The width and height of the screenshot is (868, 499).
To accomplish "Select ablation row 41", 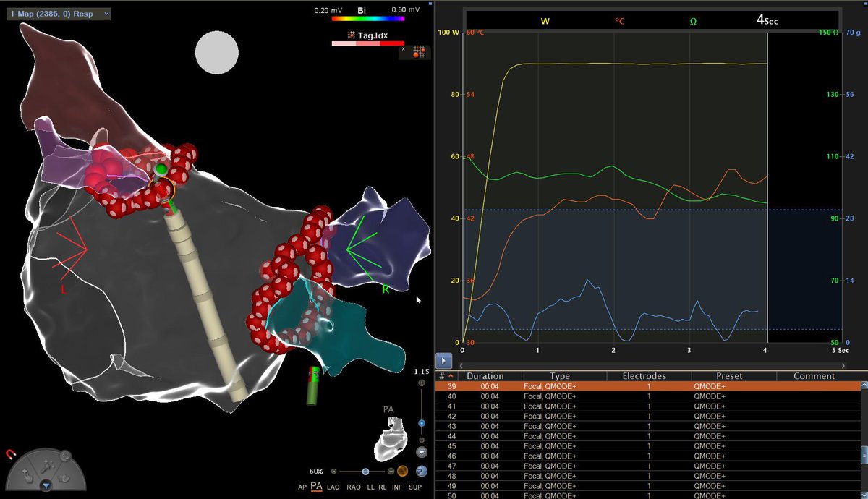I will point(647,406).
